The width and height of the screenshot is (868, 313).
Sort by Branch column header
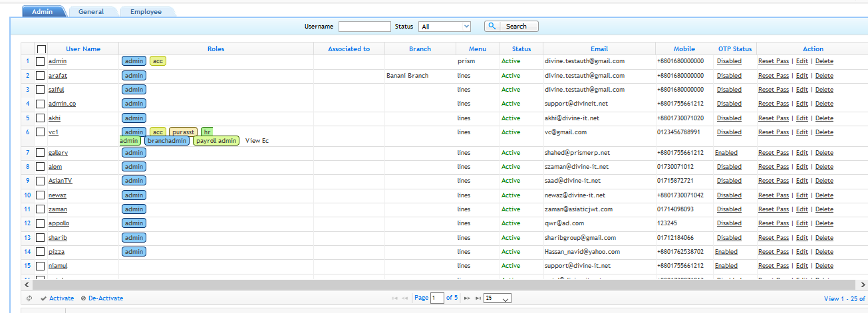[x=420, y=49]
